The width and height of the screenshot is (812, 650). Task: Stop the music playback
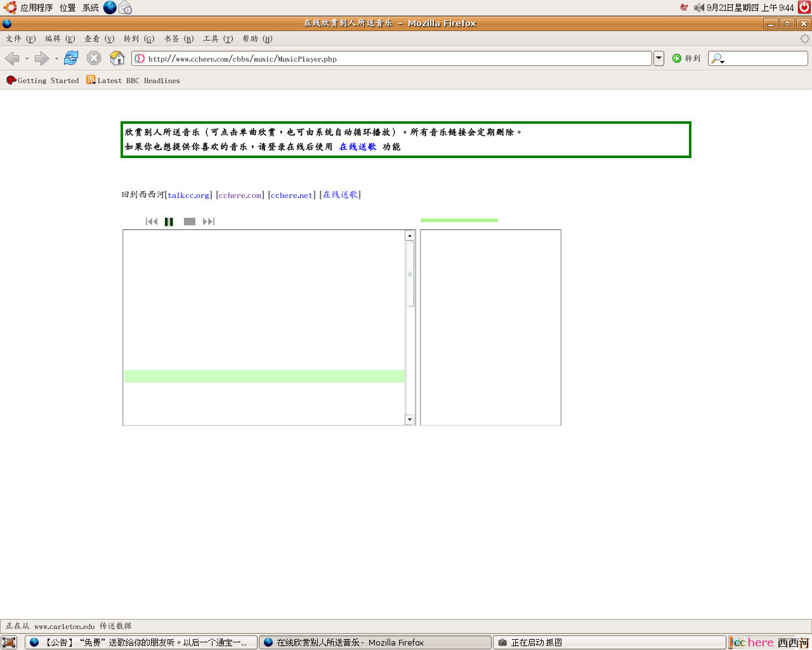[189, 222]
